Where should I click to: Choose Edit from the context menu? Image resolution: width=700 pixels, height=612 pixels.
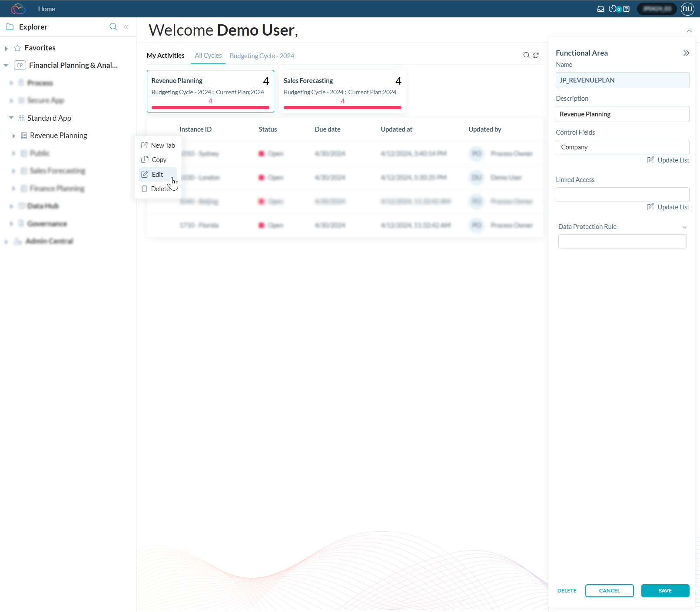(x=157, y=175)
